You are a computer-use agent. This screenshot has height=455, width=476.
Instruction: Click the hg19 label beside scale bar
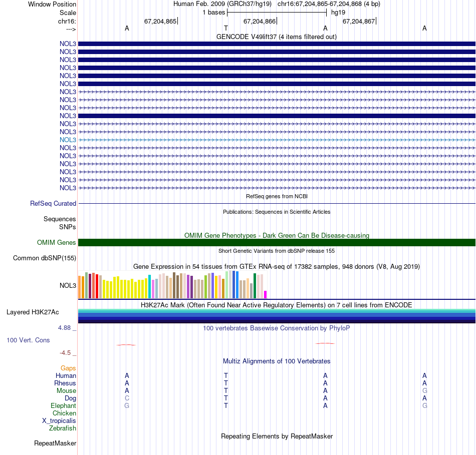(338, 13)
